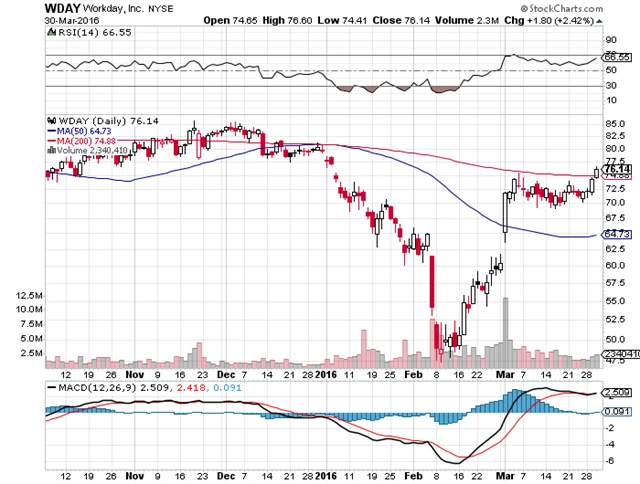Viewport: 640px width, 484px height.
Task: Click the NYSE exchange label
Action: coord(160,9)
